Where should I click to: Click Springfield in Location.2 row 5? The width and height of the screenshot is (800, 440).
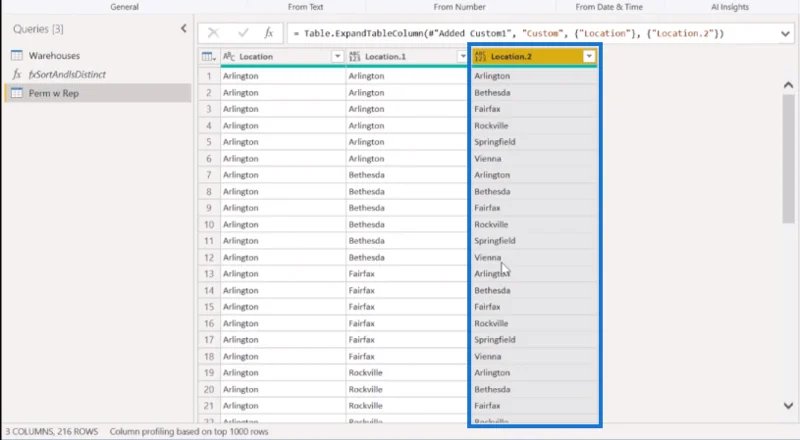(494, 142)
